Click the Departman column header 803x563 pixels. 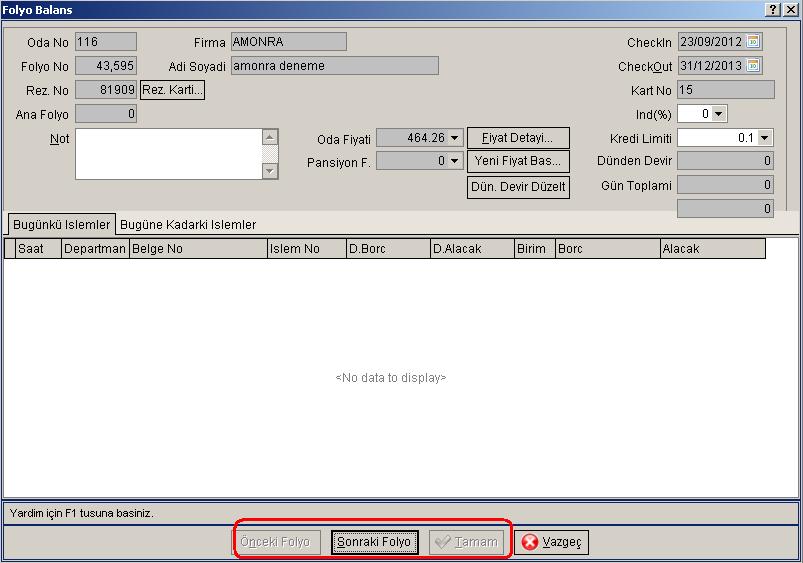[x=95, y=249]
